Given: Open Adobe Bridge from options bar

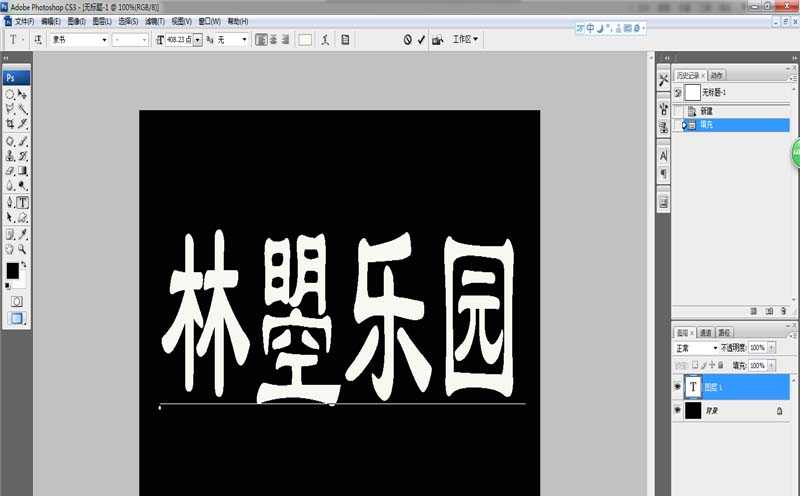Looking at the screenshot, I should (437, 40).
